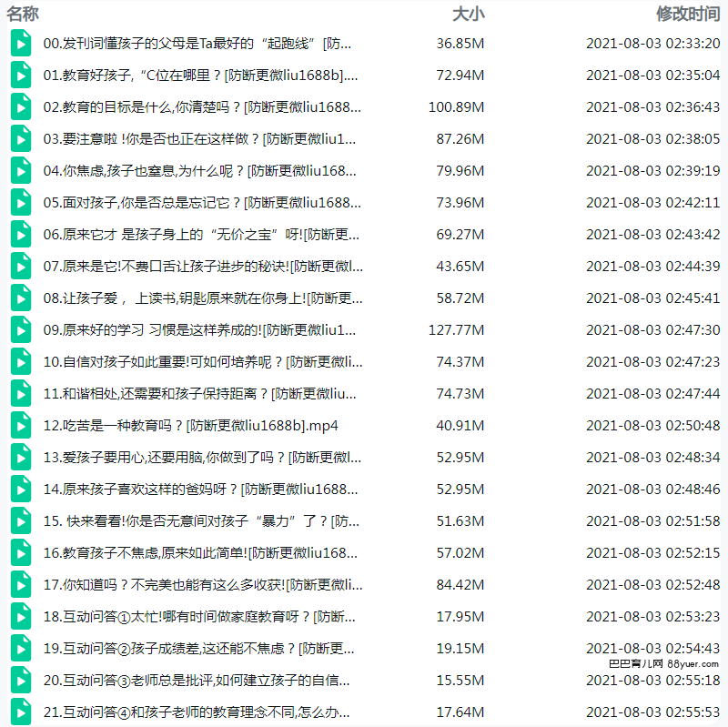Screen dimensions: 728x727
Task: Click the timestamp 2021-08-03 02:47:30
Action: pyautogui.click(x=652, y=330)
